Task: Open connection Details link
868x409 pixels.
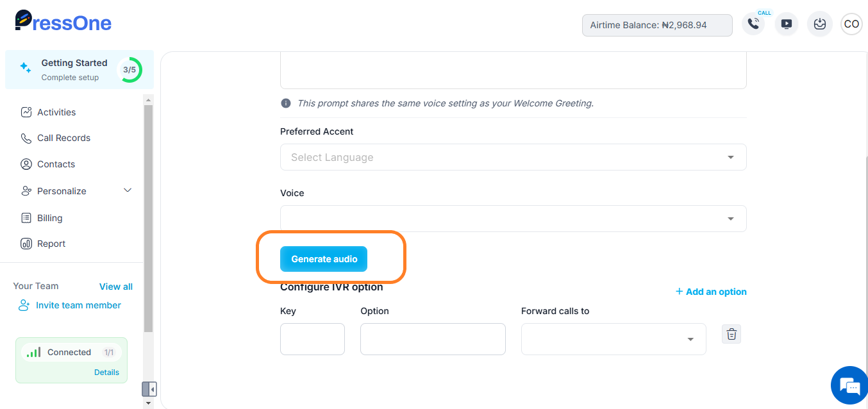Action: (x=106, y=372)
